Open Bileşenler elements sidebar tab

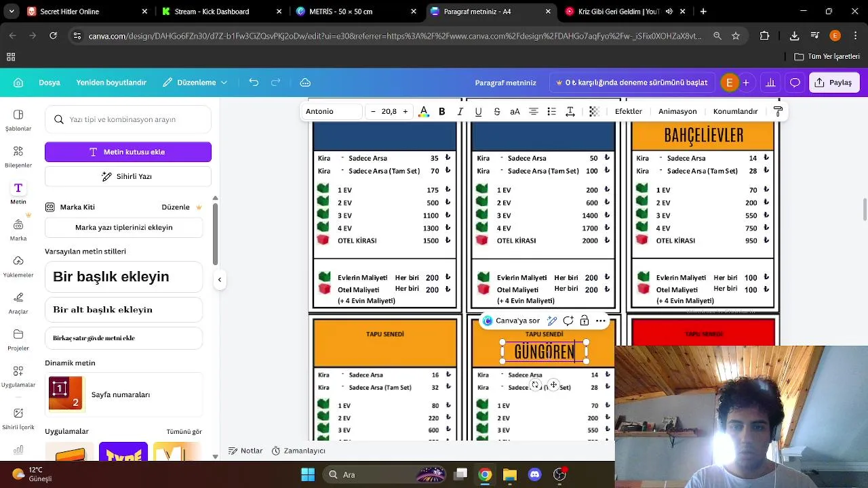18,157
